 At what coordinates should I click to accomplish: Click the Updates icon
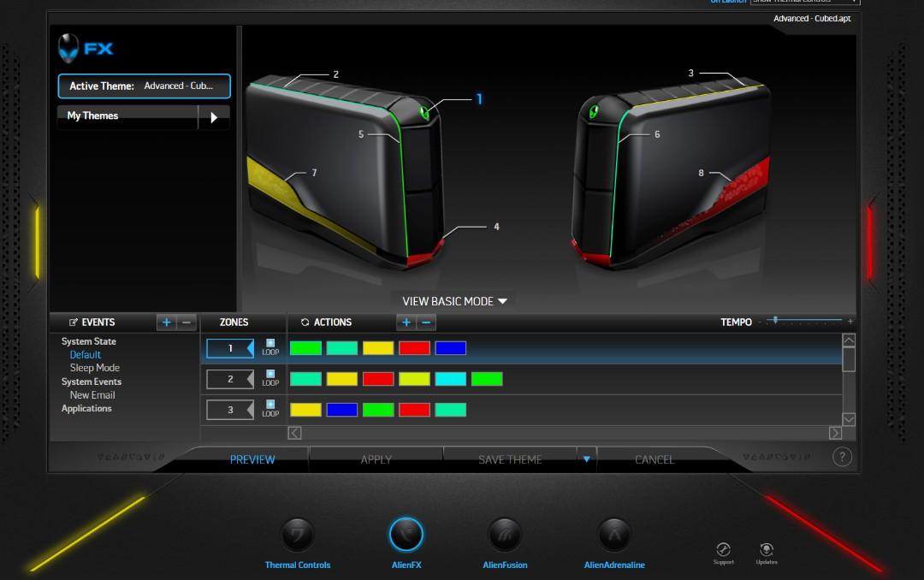pyautogui.click(x=766, y=550)
